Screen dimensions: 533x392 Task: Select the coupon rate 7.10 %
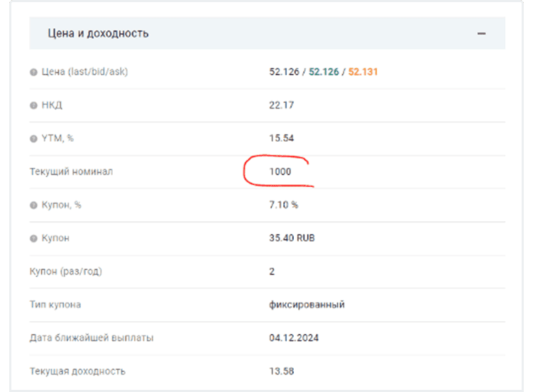tap(284, 205)
